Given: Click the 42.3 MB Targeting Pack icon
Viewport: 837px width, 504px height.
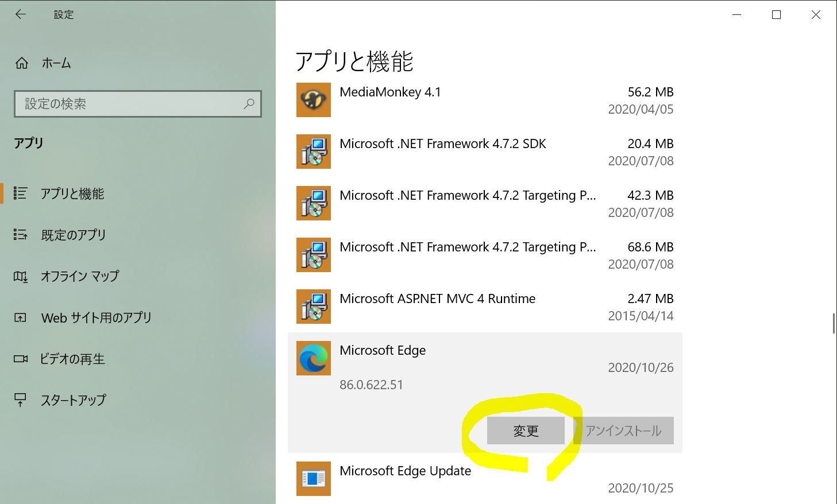Looking at the screenshot, I should [x=314, y=203].
